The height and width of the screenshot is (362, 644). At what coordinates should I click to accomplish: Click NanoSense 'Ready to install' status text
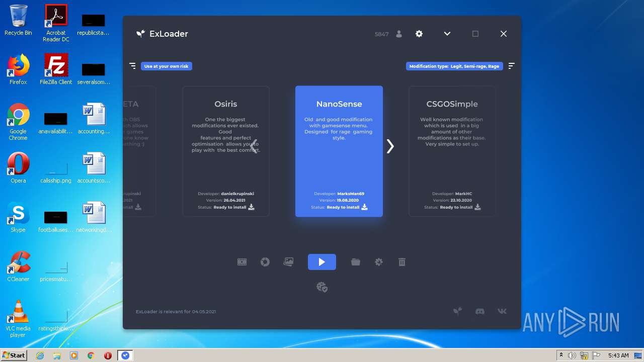(x=343, y=207)
